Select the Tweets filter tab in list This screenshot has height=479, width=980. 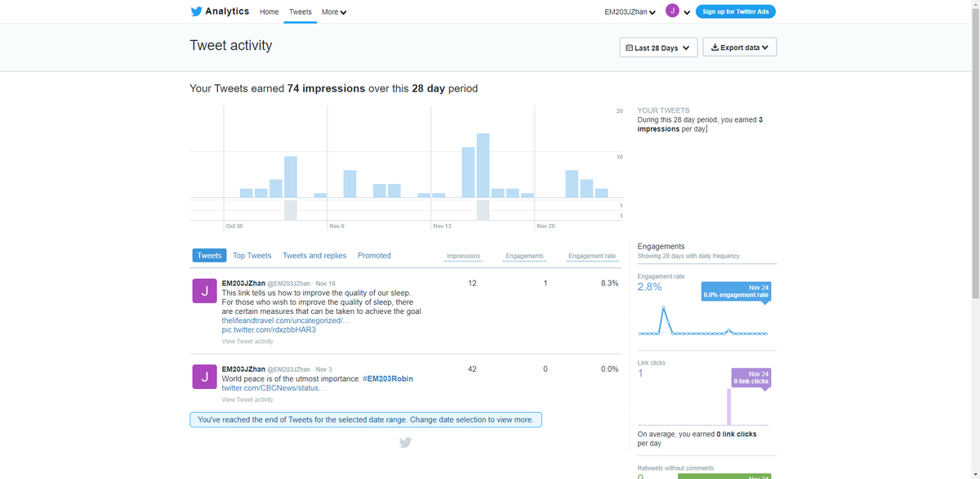(209, 256)
